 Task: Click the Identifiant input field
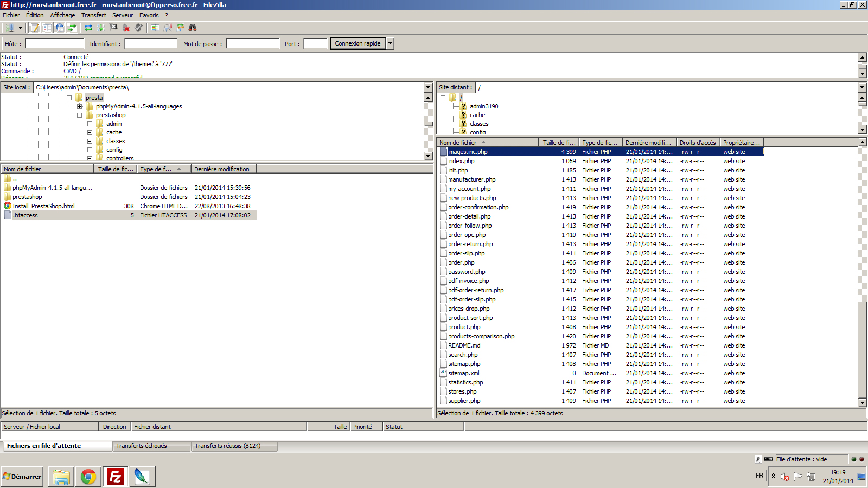[151, 44]
